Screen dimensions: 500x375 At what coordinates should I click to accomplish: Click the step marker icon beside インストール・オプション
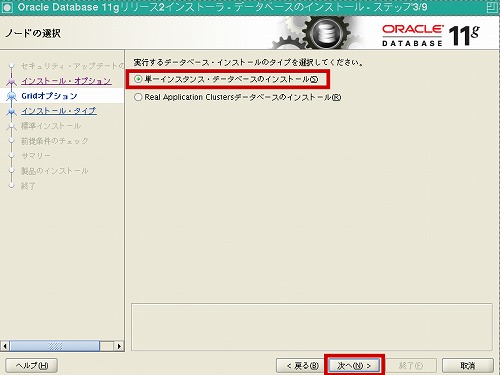(12, 81)
